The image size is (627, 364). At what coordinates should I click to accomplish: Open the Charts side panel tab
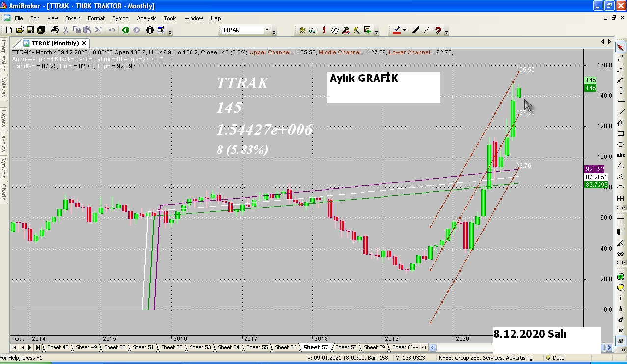pyautogui.click(x=3, y=192)
